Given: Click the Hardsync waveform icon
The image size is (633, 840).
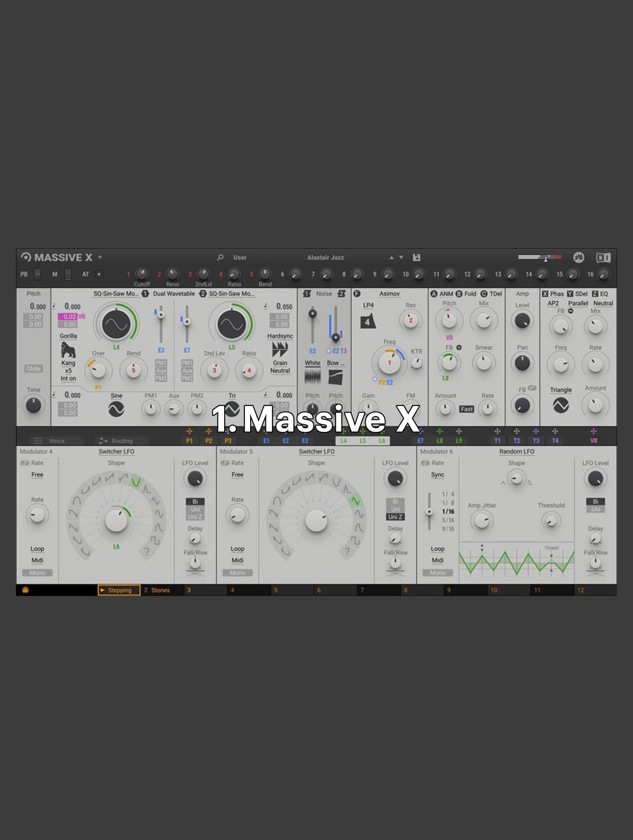Looking at the screenshot, I should point(280,350).
